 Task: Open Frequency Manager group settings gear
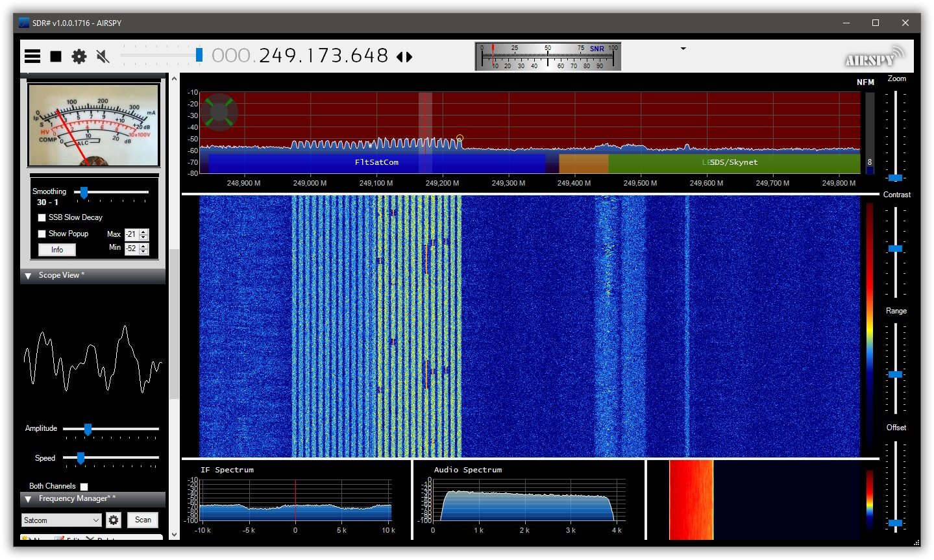(114, 520)
